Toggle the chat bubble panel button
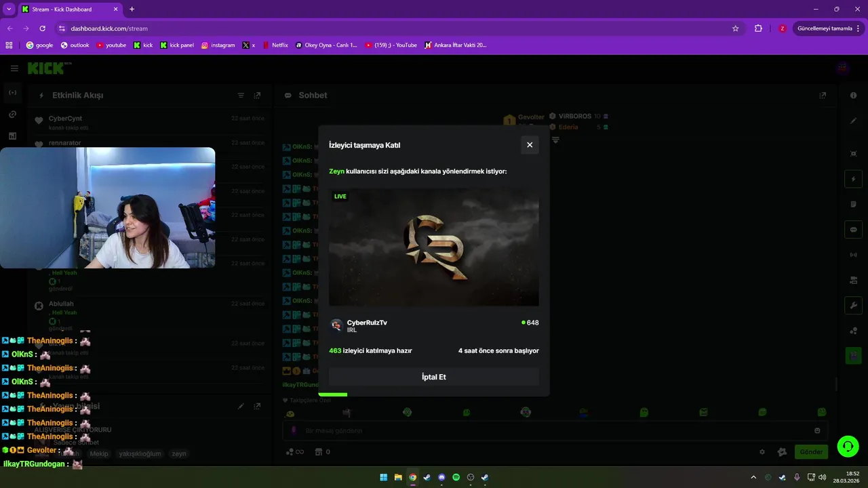868x488 pixels. click(853, 229)
